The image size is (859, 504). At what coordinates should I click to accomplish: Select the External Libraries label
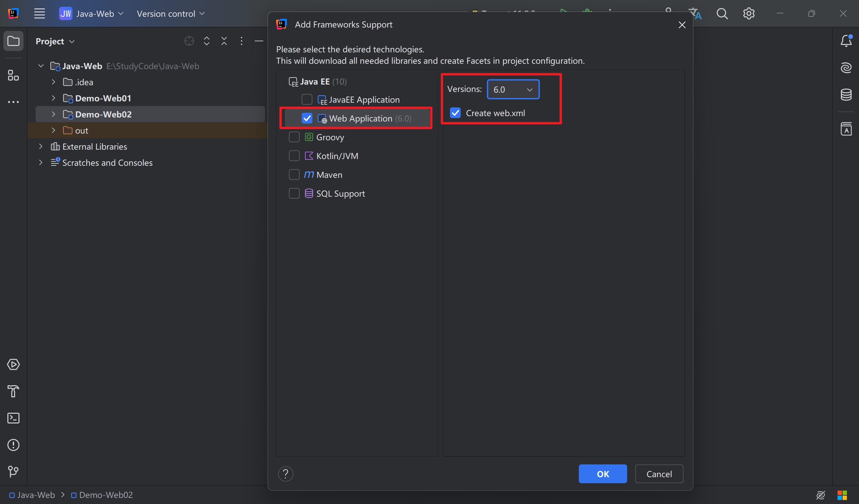[94, 147]
